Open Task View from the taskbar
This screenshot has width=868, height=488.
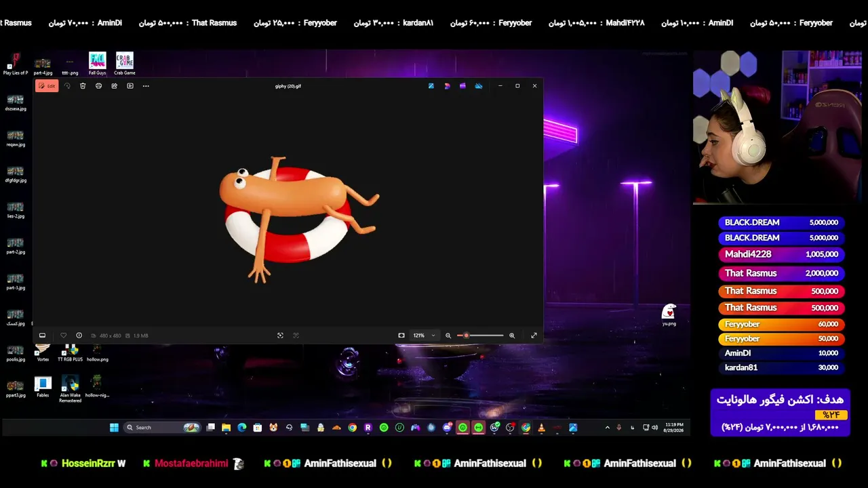[x=211, y=428]
